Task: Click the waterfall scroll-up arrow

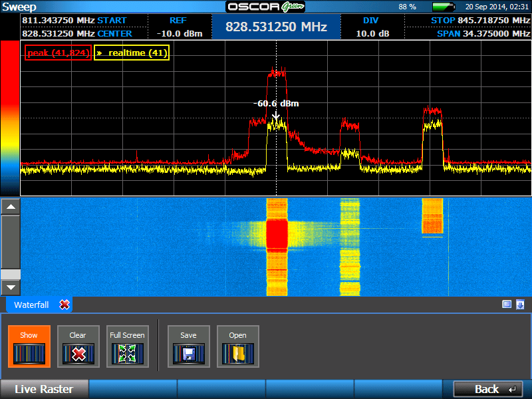Action: pyautogui.click(x=10, y=206)
